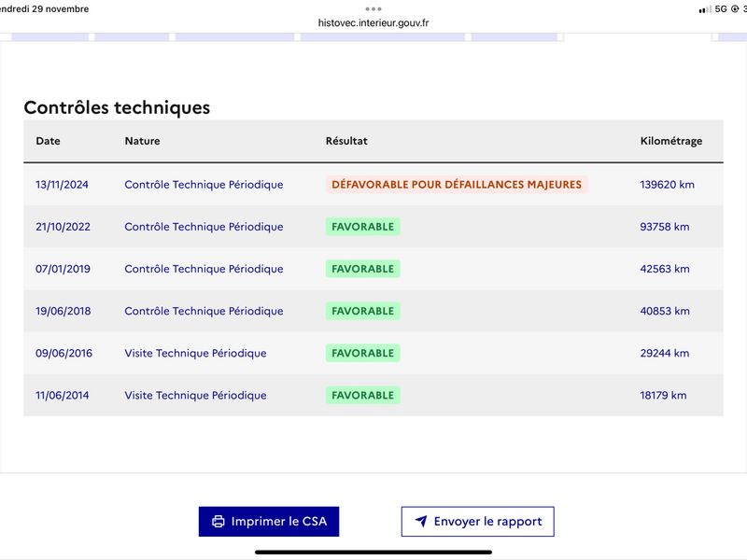Click the paper plane send icon
The image size is (747, 560).
(x=421, y=521)
